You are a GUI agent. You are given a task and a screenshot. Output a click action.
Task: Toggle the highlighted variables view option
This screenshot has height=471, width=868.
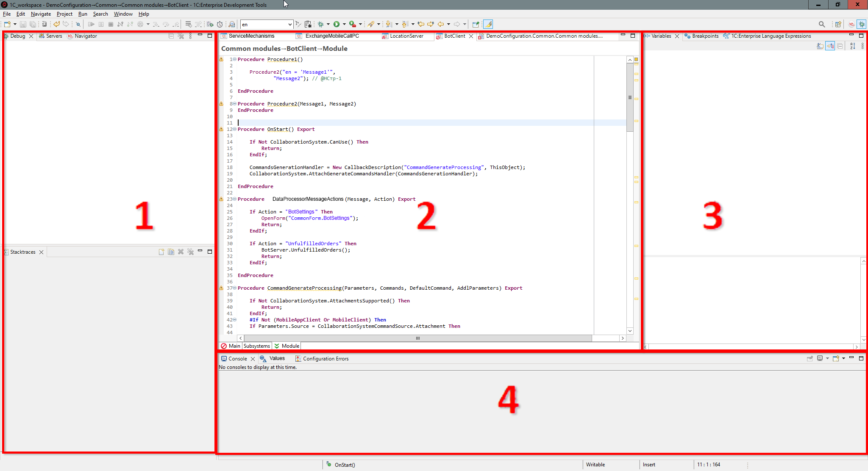pyautogui.click(x=830, y=46)
